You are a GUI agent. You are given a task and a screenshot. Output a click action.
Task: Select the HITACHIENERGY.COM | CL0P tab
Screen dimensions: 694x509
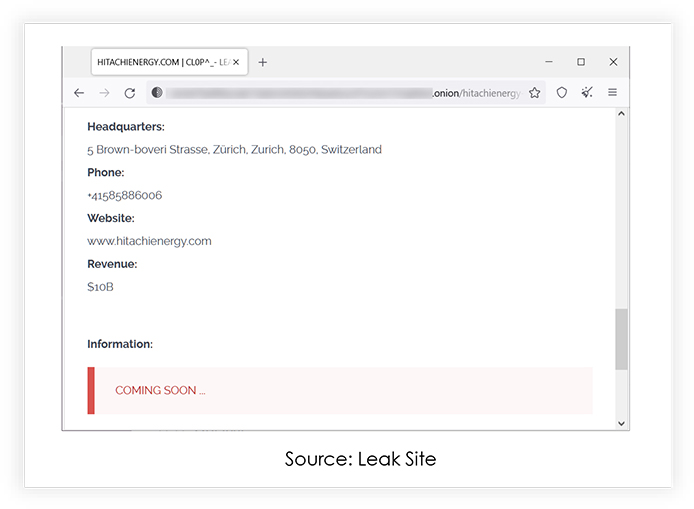pos(170,62)
